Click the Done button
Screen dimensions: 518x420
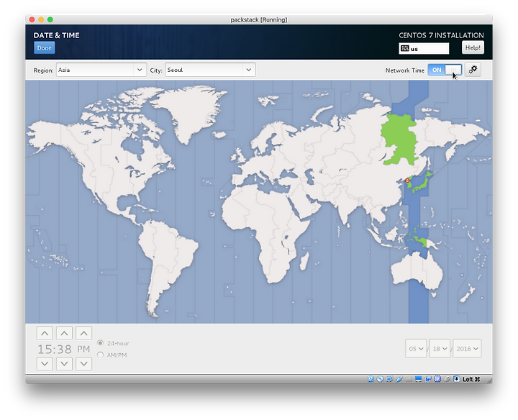[x=45, y=48]
